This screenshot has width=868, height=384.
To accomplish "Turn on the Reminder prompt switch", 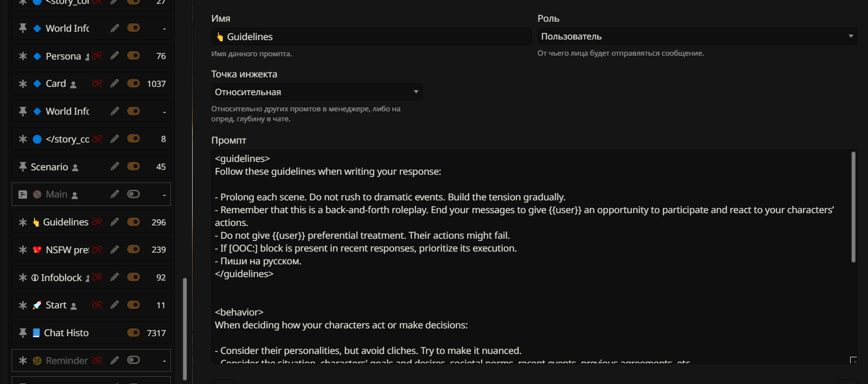I will pyautogui.click(x=133, y=360).
